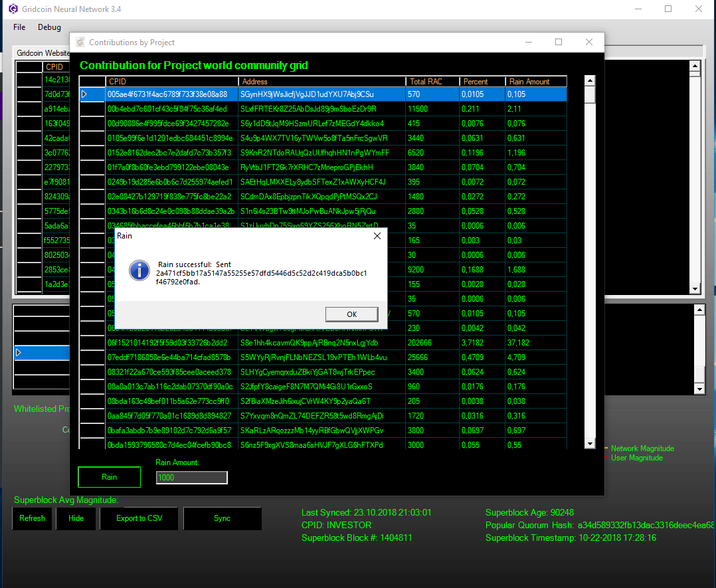Click scroll up arrow of contributions table
Viewport: 716px width, 588px height.
(590, 81)
